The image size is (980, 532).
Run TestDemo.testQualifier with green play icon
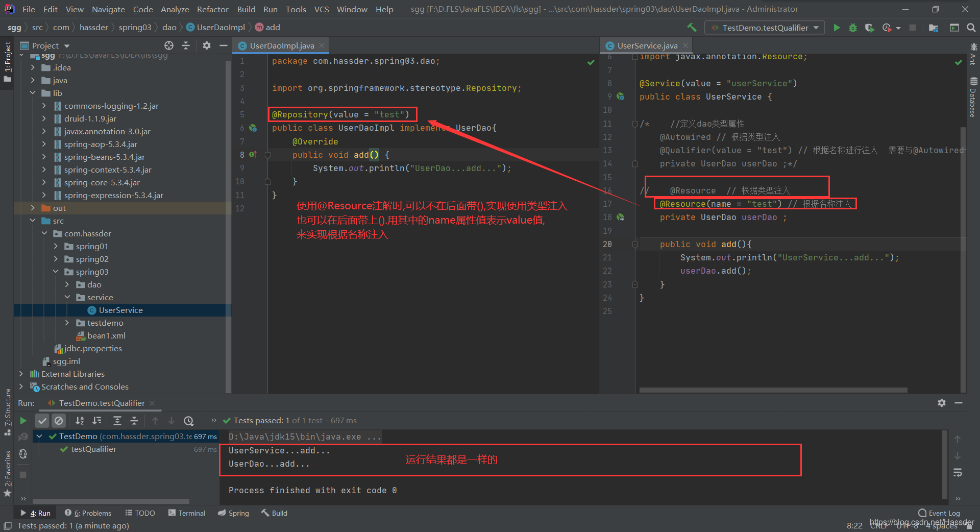tap(837, 28)
